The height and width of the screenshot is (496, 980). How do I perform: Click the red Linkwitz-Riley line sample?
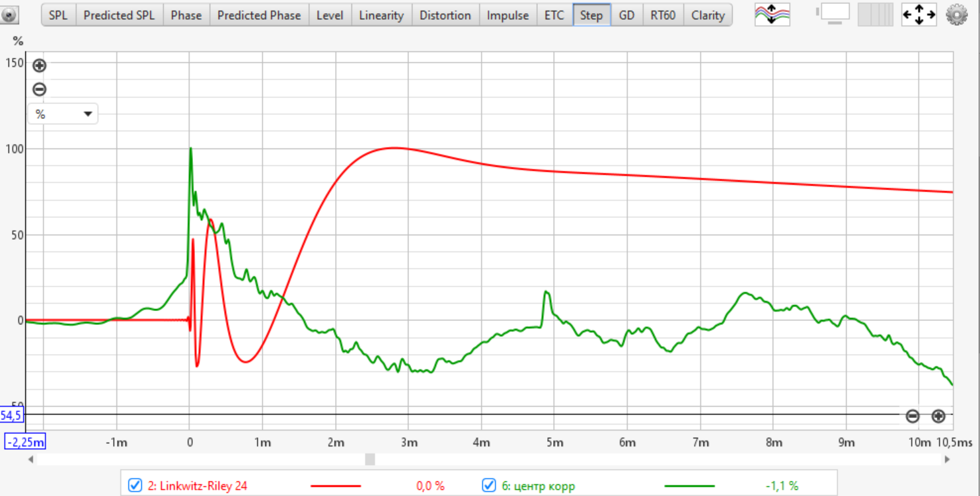[x=335, y=486]
